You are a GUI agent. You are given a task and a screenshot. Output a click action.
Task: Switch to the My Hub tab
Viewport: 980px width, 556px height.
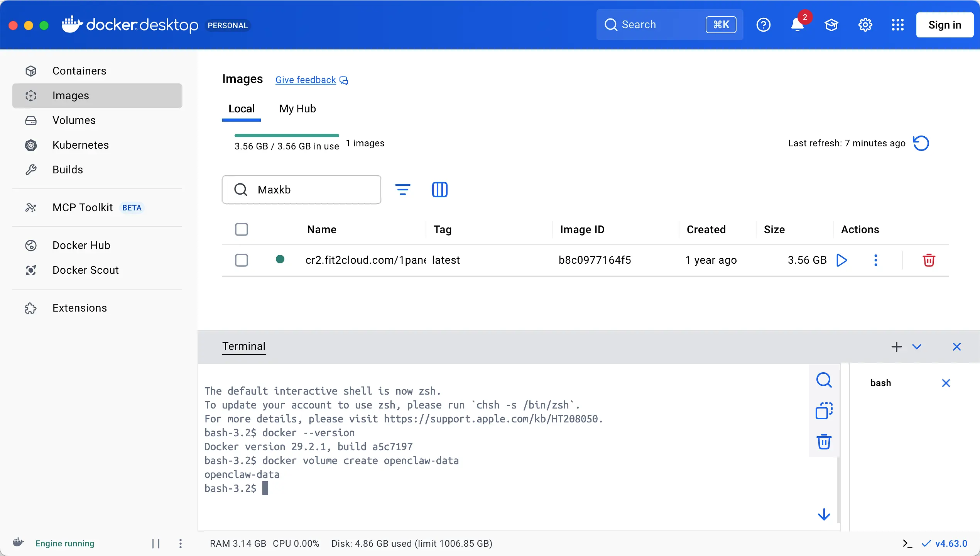[297, 109]
